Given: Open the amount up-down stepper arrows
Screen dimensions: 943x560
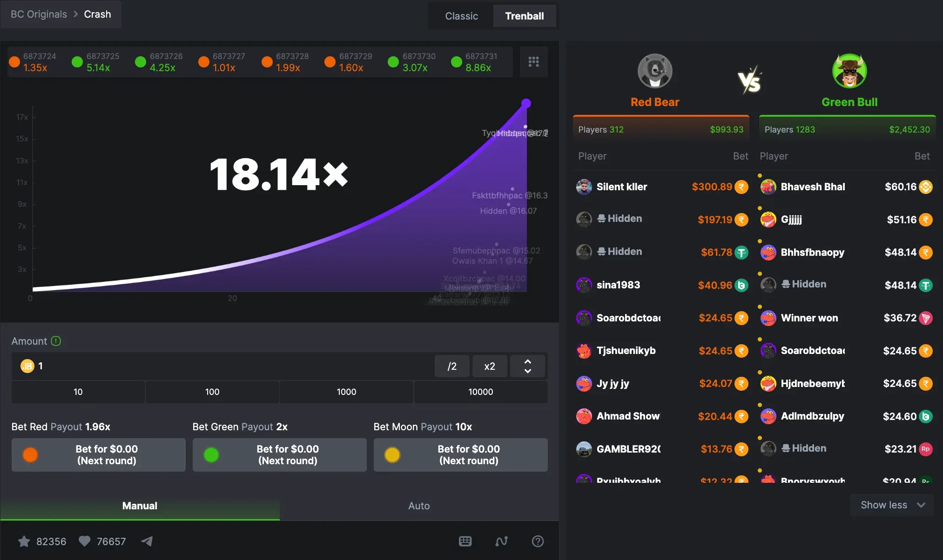Looking at the screenshot, I should 528,366.
